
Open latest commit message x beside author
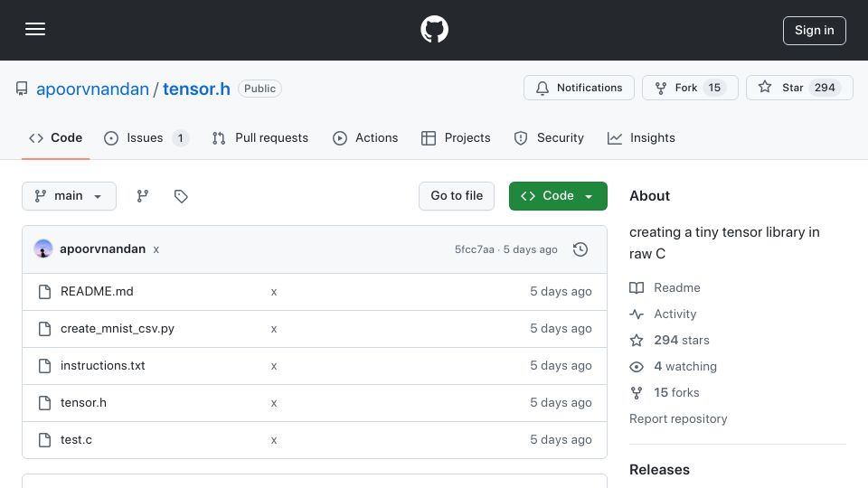coord(156,249)
